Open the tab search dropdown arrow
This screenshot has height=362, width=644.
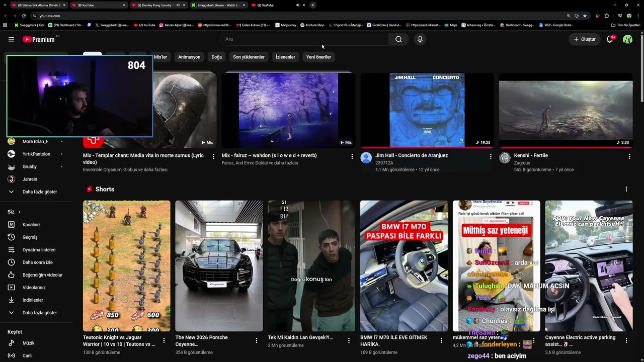point(6,5)
